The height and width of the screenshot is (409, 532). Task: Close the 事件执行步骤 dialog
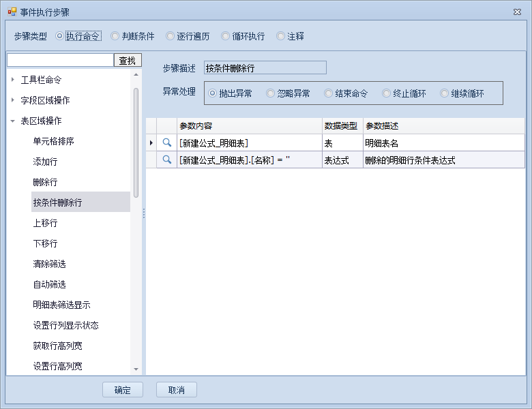click(515, 12)
